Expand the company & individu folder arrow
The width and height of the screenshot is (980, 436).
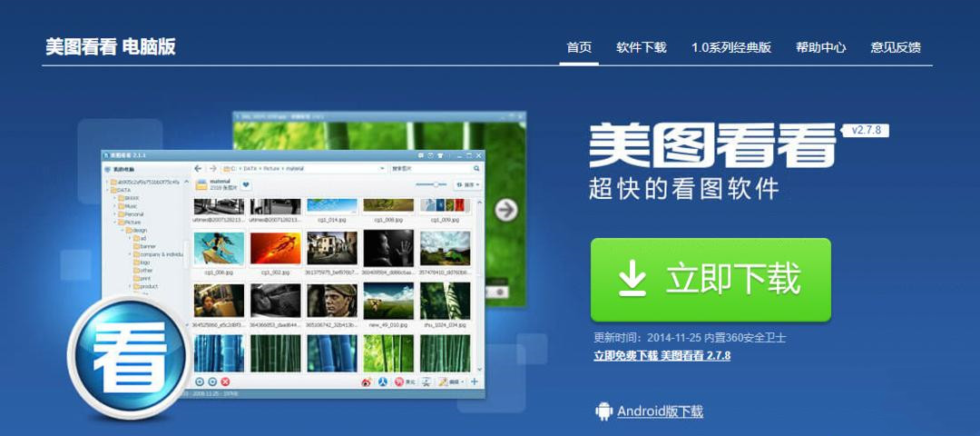(x=130, y=254)
